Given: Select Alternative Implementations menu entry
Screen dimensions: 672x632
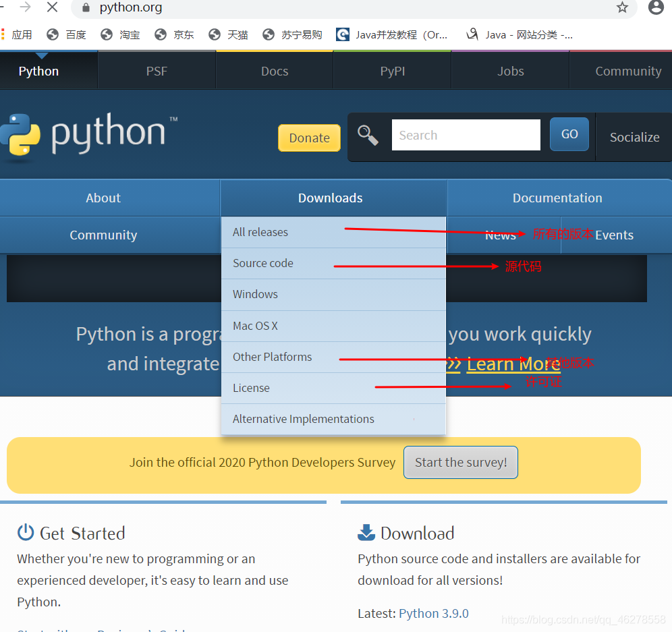Looking at the screenshot, I should (x=333, y=419).
